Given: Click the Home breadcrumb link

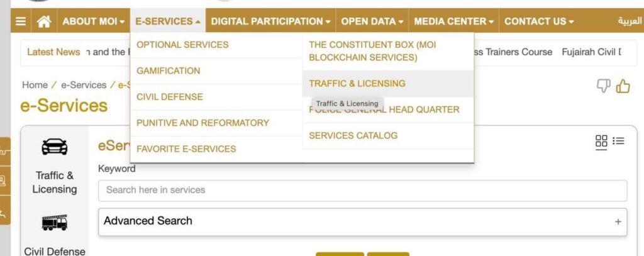Looking at the screenshot, I should coord(35,85).
